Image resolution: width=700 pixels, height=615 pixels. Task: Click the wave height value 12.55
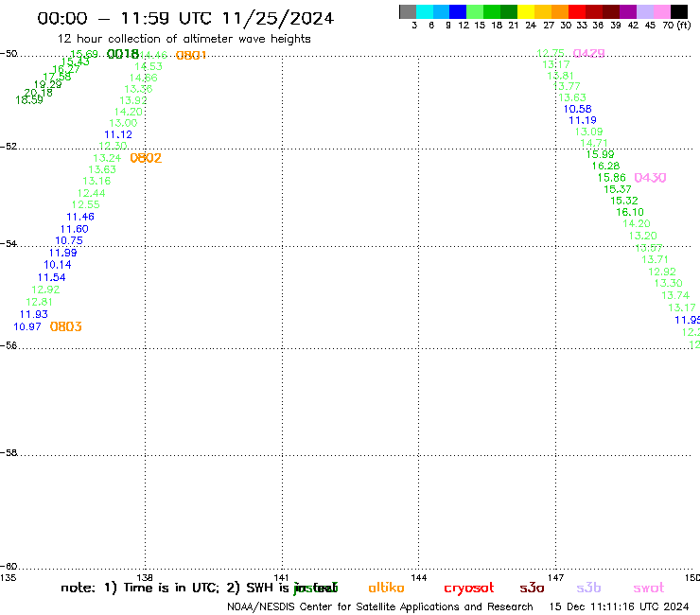pos(86,204)
